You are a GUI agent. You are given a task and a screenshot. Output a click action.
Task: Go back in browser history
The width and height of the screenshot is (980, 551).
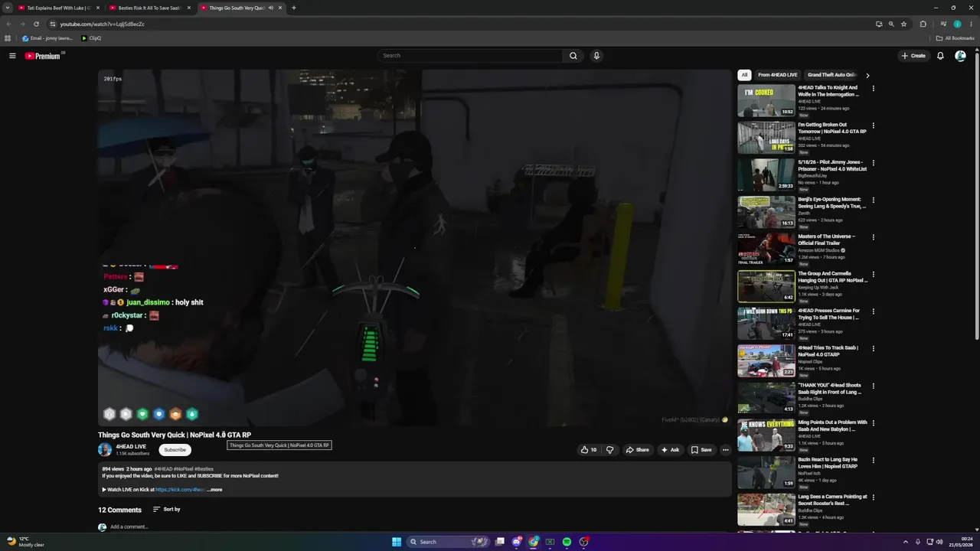[x=8, y=24]
